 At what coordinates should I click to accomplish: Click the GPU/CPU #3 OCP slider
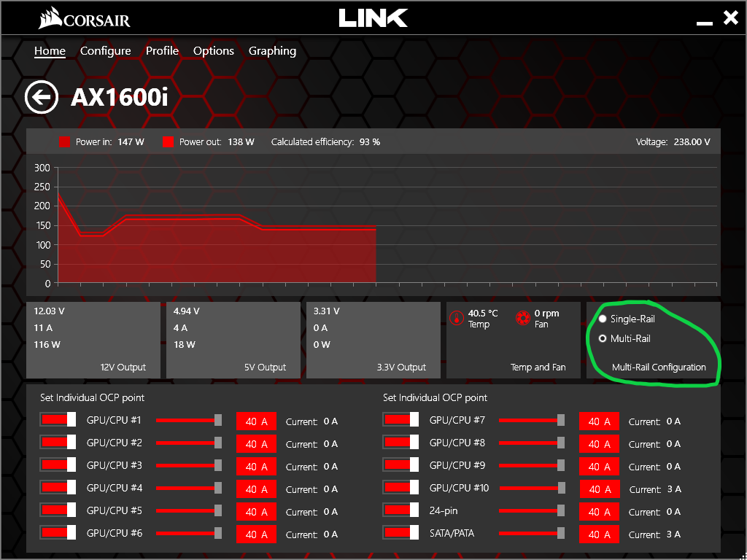click(x=189, y=465)
